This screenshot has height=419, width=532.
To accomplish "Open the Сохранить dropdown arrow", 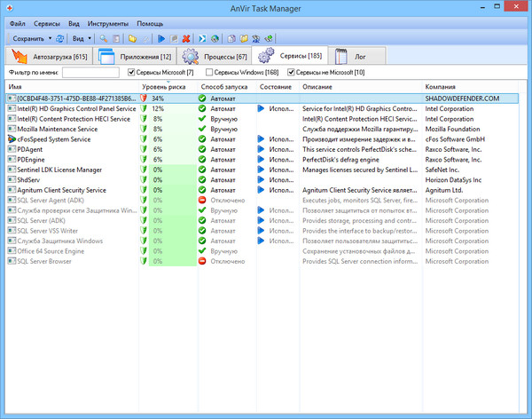I will coord(50,39).
